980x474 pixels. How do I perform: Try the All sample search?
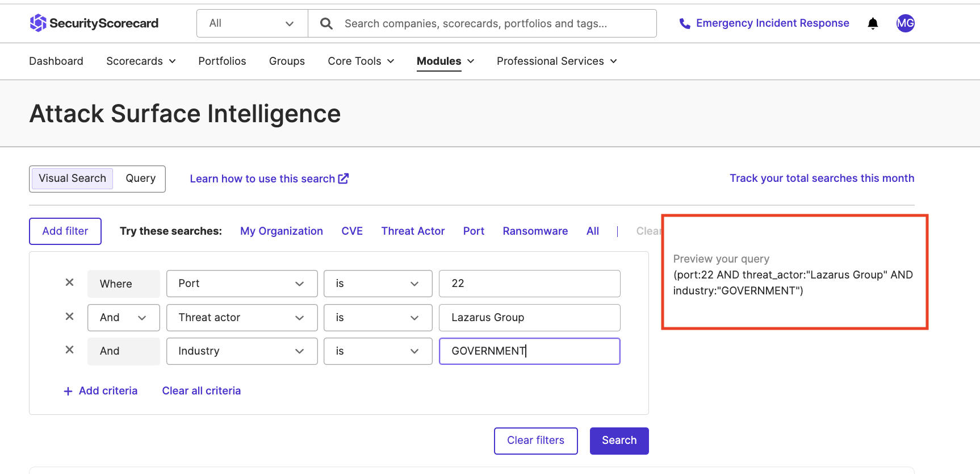593,231
